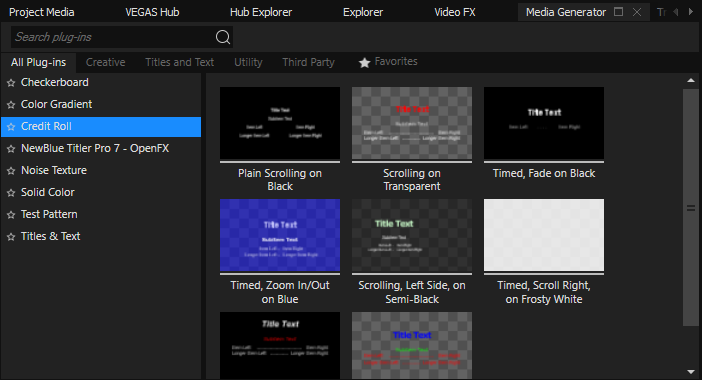Pick the blue title preset on transparent

point(412,346)
